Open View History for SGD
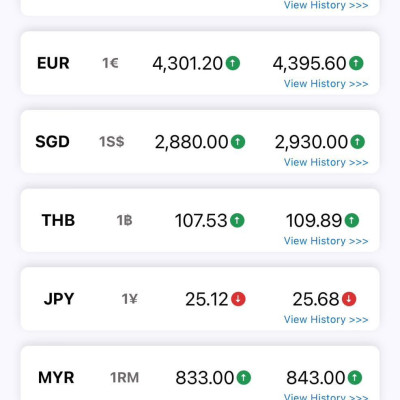Viewport: 400px width, 400px height. pyautogui.click(x=326, y=162)
